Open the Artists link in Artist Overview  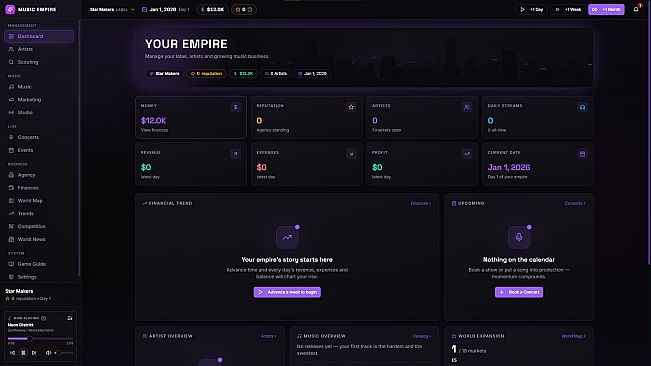(x=268, y=336)
